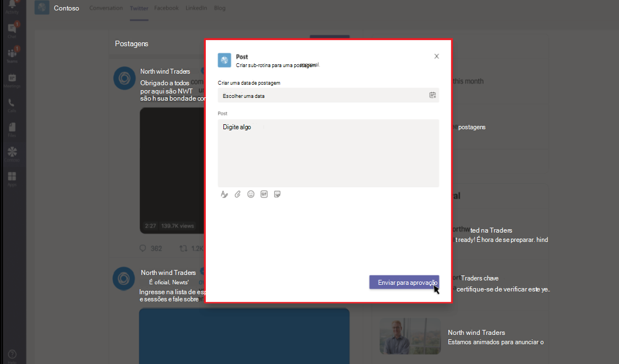Open Files in the left sidebar
The image size is (619, 364).
tap(12, 129)
